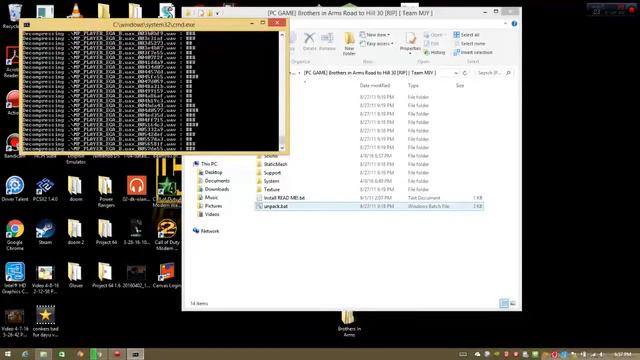Click the address bar path box
This screenshot has width=640, height=360.
(x=373, y=73)
